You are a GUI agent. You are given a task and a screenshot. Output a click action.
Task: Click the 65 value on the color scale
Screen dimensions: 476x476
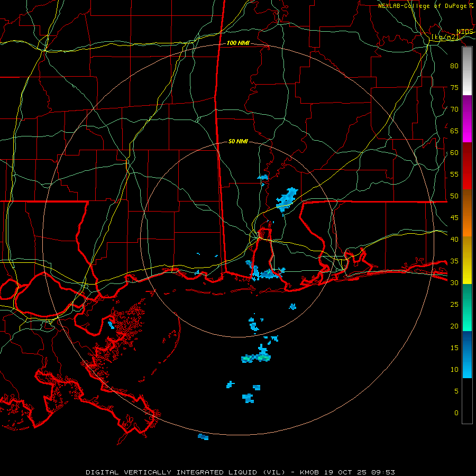tap(454, 131)
